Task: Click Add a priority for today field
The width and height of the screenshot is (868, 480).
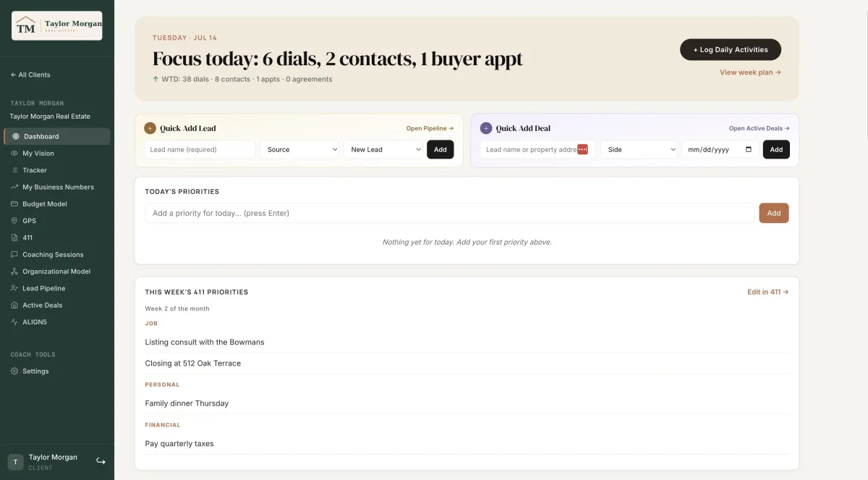Action: (x=450, y=213)
